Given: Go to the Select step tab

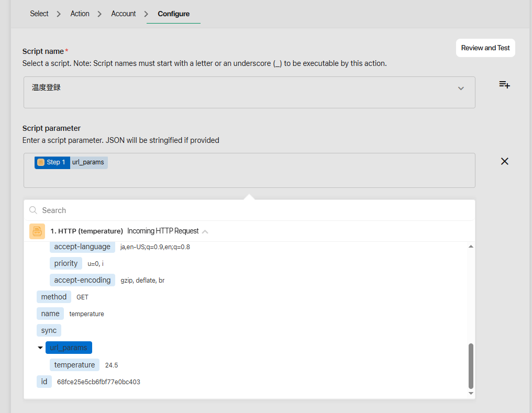Looking at the screenshot, I should 39,14.
